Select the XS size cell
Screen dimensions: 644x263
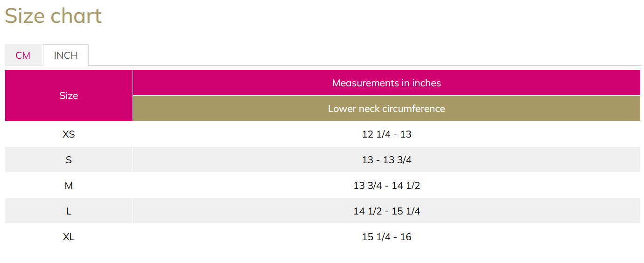[x=69, y=134]
